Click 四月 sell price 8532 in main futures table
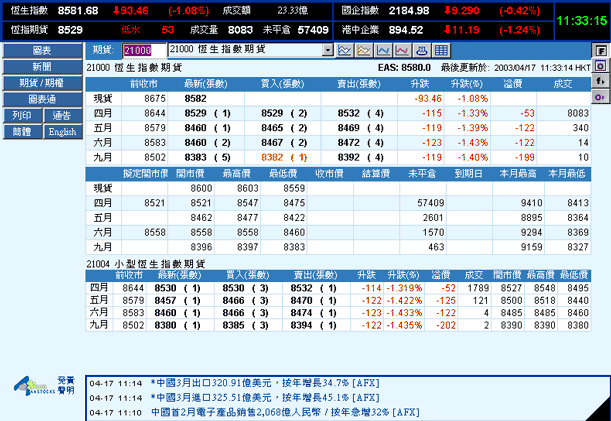611x421 pixels. (x=349, y=113)
